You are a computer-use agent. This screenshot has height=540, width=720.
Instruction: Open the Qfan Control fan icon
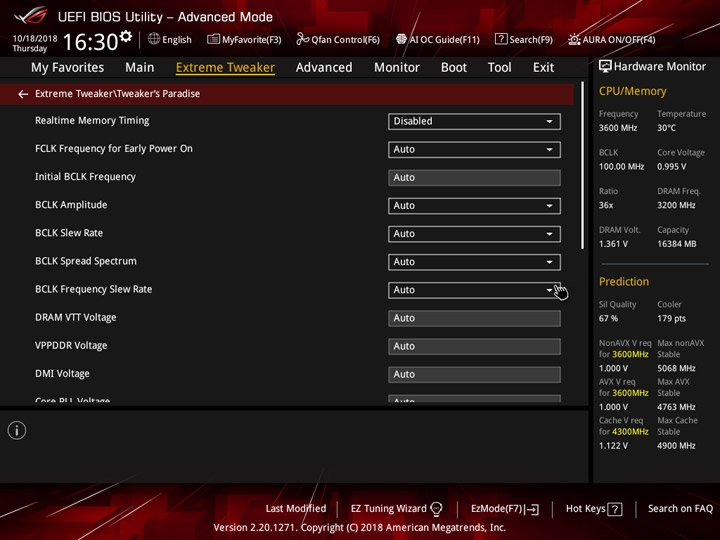click(x=302, y=39)
